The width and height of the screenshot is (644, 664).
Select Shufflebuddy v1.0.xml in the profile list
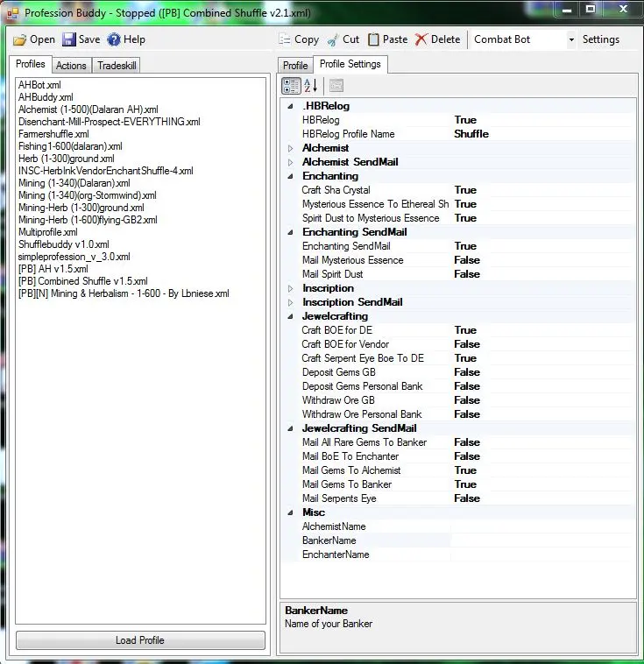[64, 244]
